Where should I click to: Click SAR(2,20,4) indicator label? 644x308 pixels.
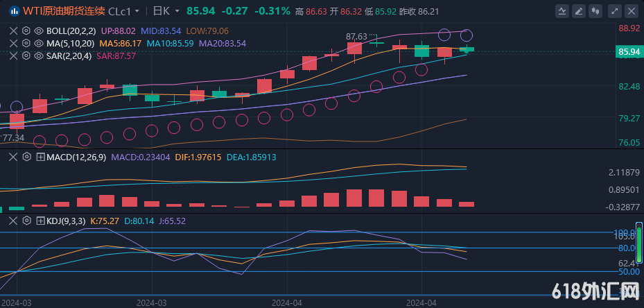[x=69, y=55]
